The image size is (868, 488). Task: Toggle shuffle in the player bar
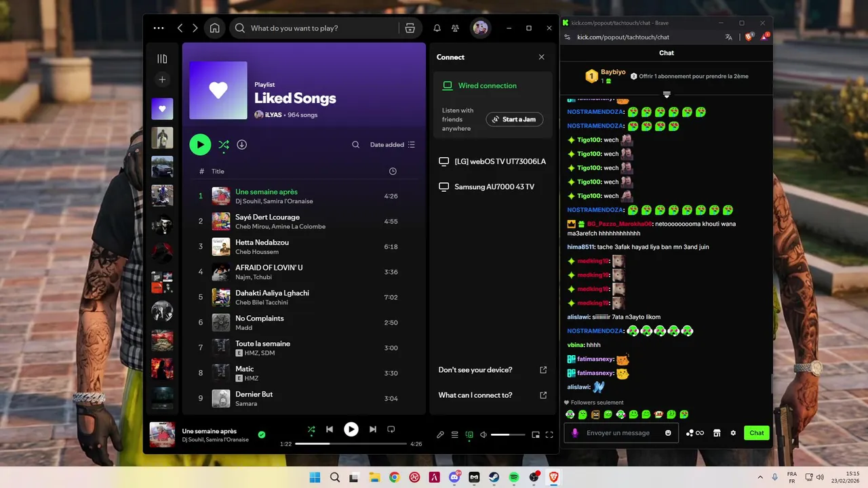coord(311,429)
